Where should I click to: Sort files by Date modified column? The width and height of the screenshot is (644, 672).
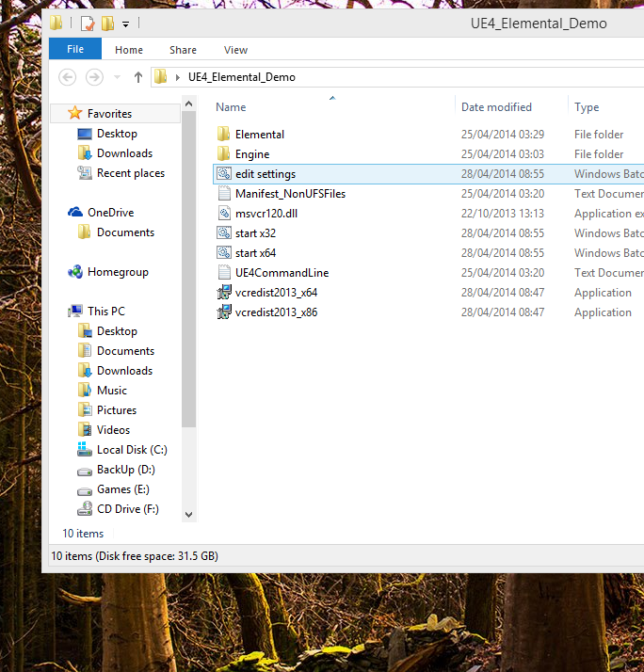(x=496, y=107)
